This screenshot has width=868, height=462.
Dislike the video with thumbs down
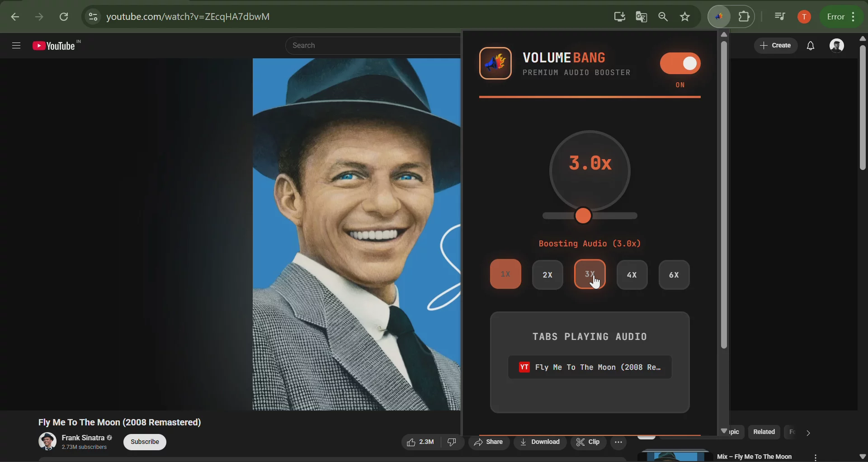(452, 442)
